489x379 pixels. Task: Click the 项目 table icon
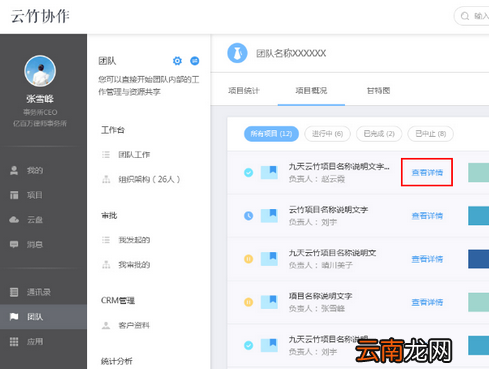pyautogui.click(x=14, y=195)
